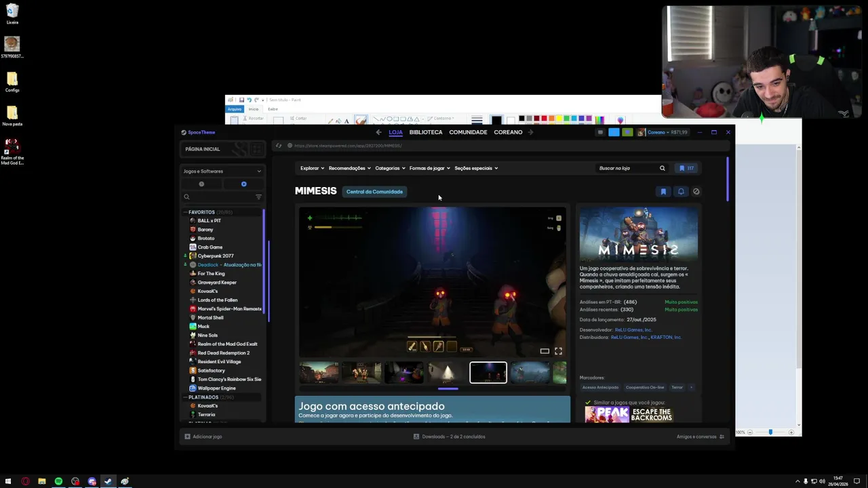Click the Central da Comunidade button
Screen dimensions: 868x488
374,192
